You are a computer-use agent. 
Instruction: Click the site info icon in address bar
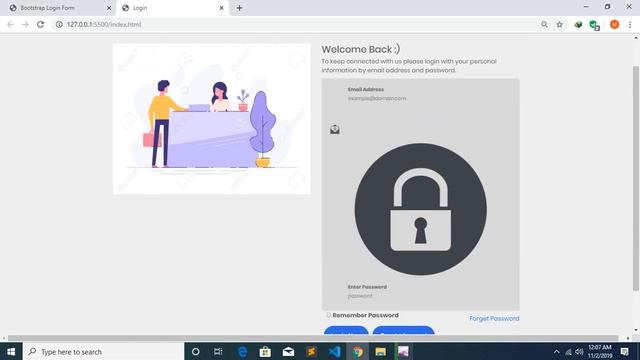click(x=59, y=24)
